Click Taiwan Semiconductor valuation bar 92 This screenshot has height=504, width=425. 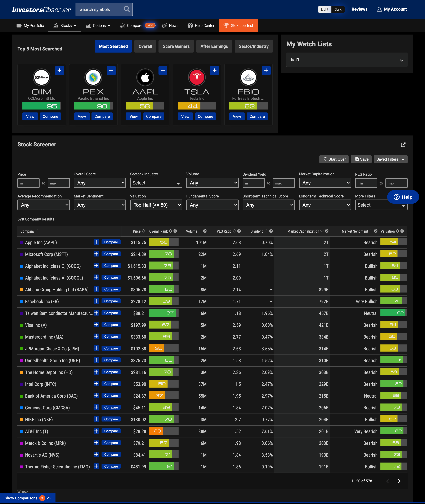(393, 313)
